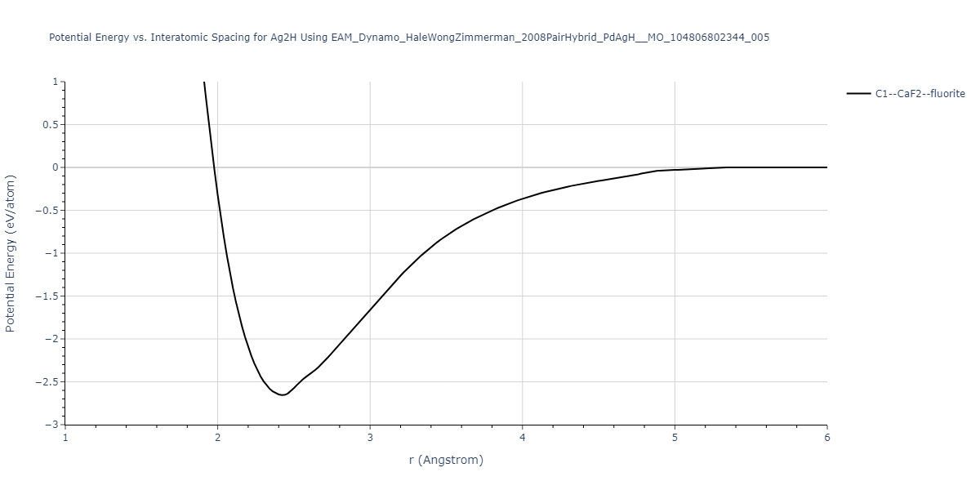Click the y-axis tick label −1
980x490 pixels.
tap(51, 253)
